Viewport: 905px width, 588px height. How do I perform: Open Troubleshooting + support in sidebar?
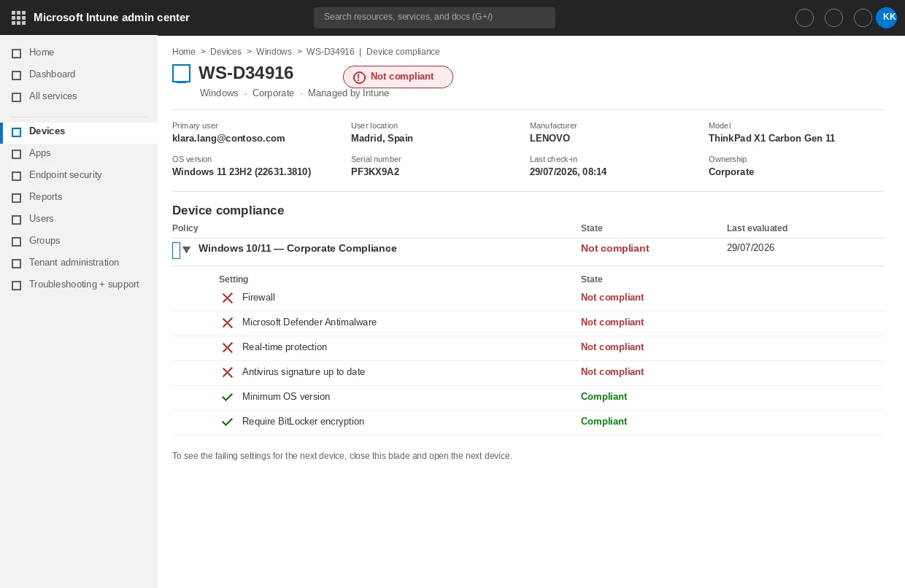(x=79, y=285)
